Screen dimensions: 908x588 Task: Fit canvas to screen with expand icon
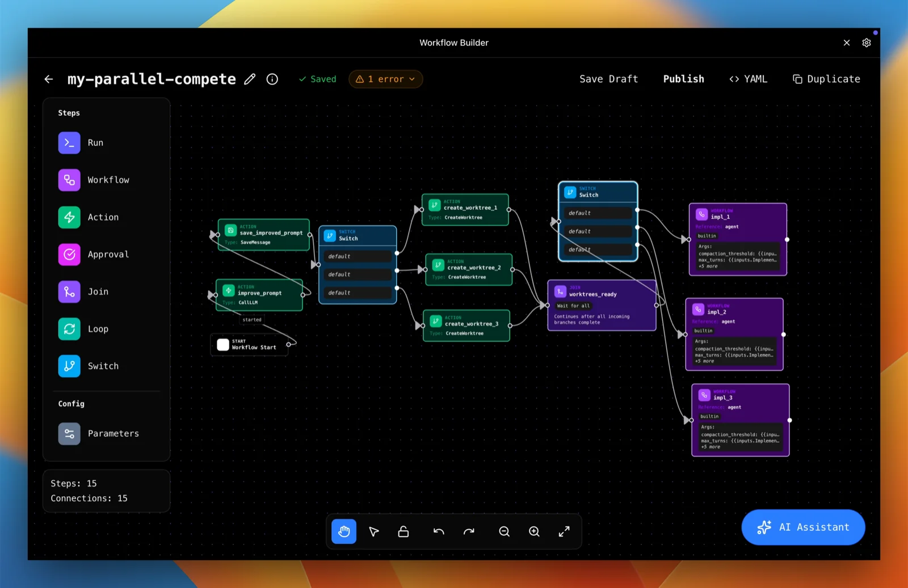564,531
